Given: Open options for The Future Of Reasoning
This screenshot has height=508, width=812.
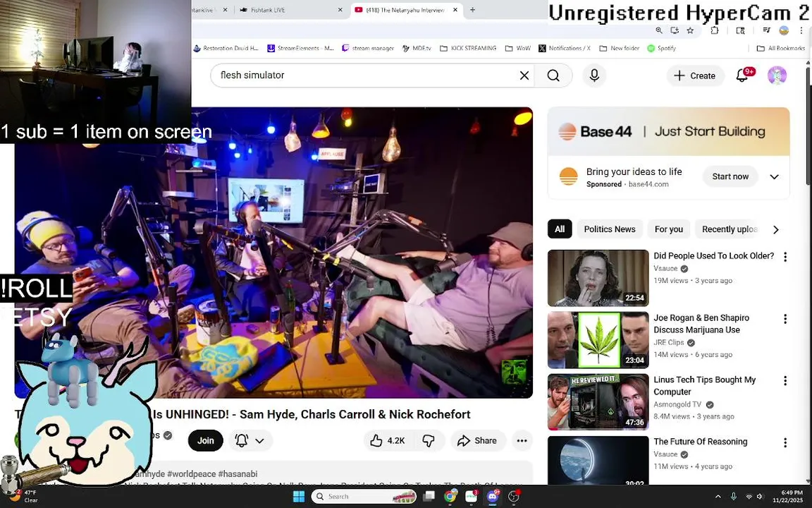Looking at the screenshot, I should [x=785, y=442].
